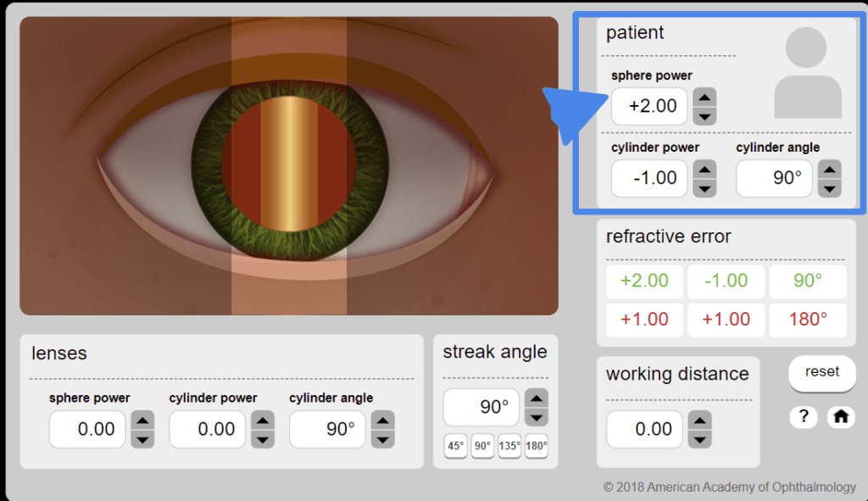Open help with the question mark icon
The width and height of the screenshot is (868, 501).
[803, 417]
